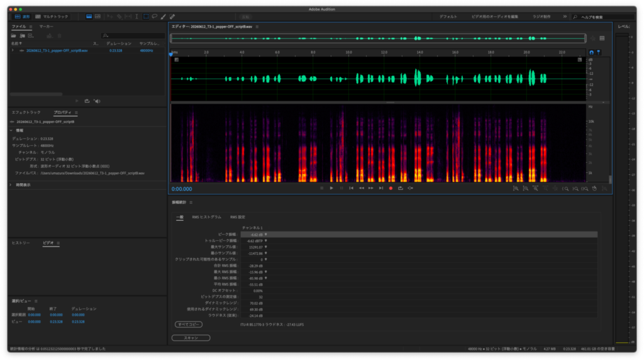Open the 選択/ビュー panel menu icon
Image resolution: width=644 pixels, height=361 pixels.
(36, 301)
